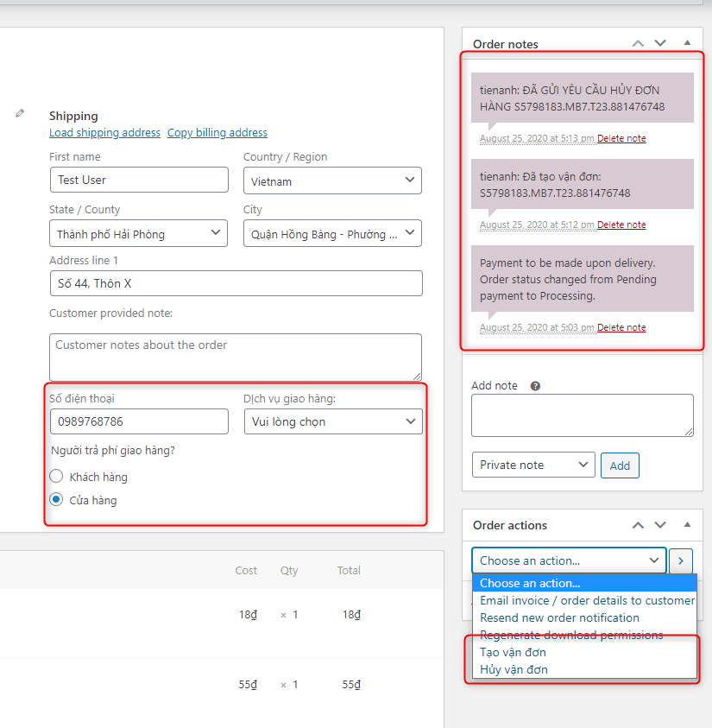The width and height of the screenshot is (712, 728).
Task: Delete the 5:12 pm order note
Action: [621, 225]
